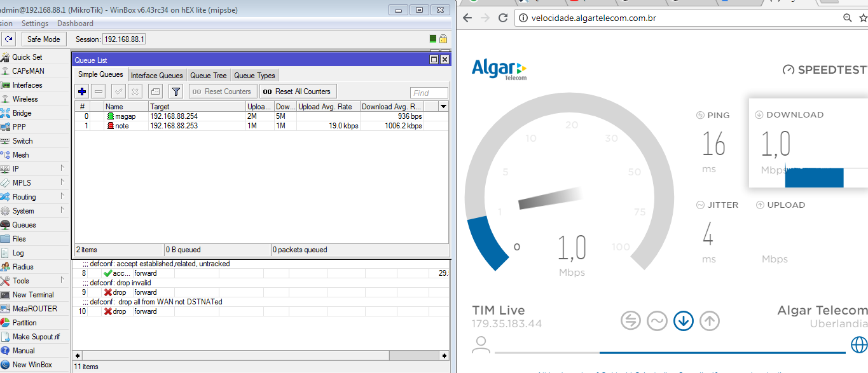Select the magap queue row
This screenshot has width=868, height=373.
click(x=261, y=116)
